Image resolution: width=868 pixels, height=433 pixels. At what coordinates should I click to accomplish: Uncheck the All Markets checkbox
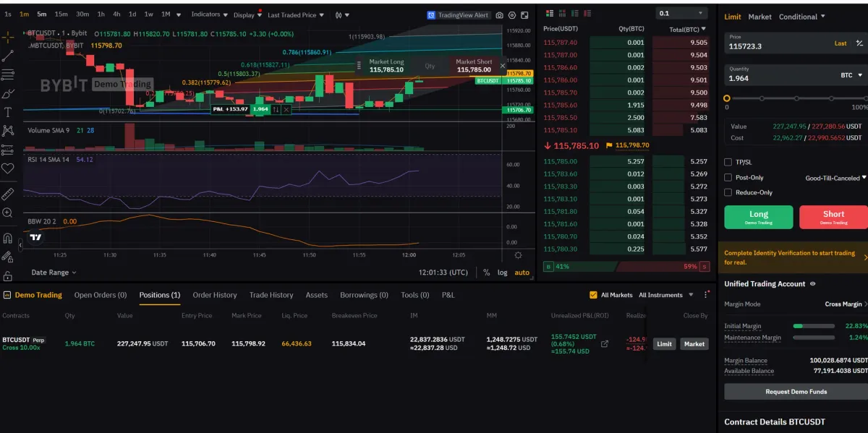pyautogui.click(x=594, y=295)
